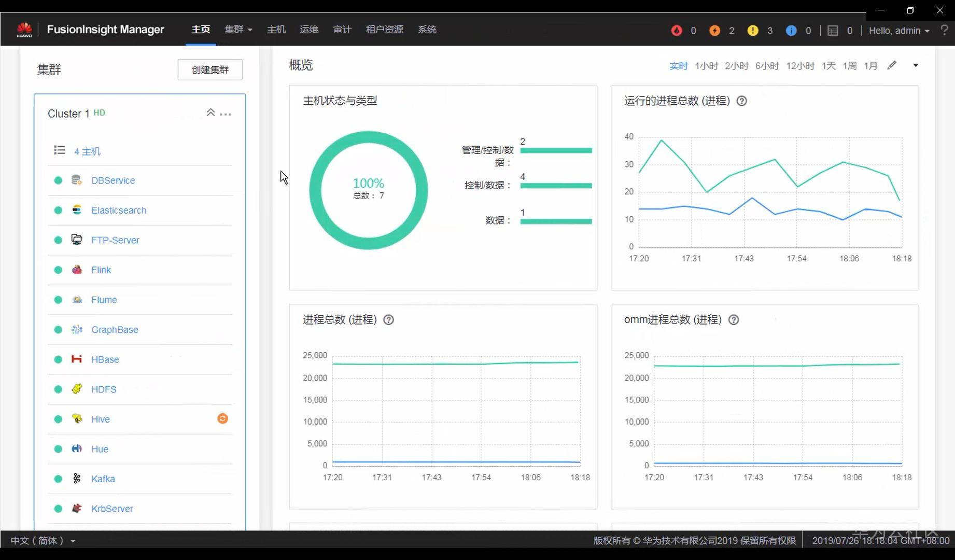Click the edit pencil icon in overview

892,65
